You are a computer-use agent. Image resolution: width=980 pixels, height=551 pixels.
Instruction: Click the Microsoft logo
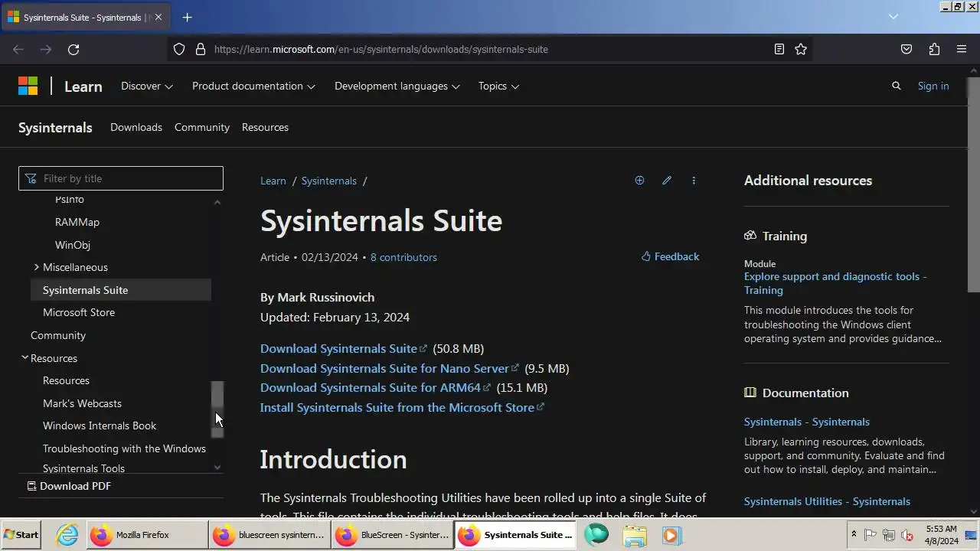pos(28,86)
